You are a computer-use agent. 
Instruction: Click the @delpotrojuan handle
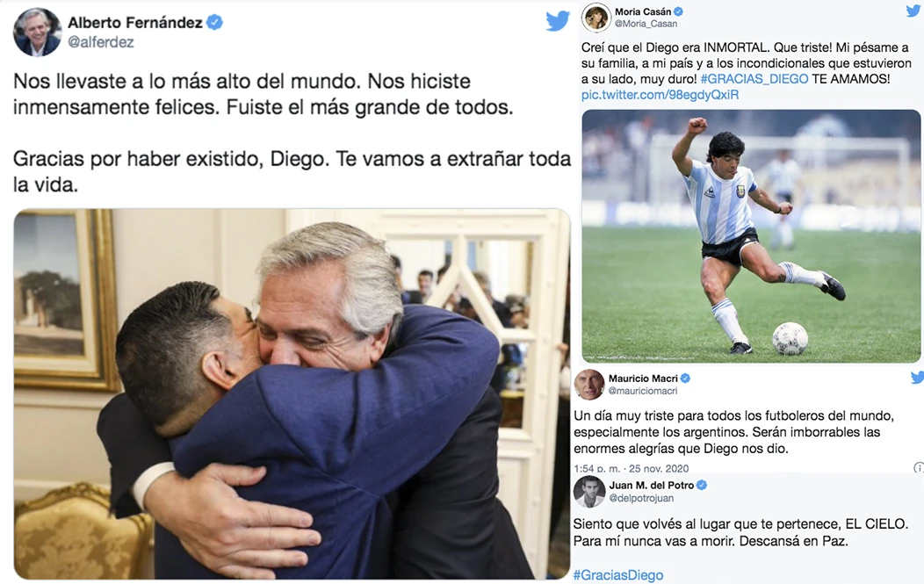point(641,499)
